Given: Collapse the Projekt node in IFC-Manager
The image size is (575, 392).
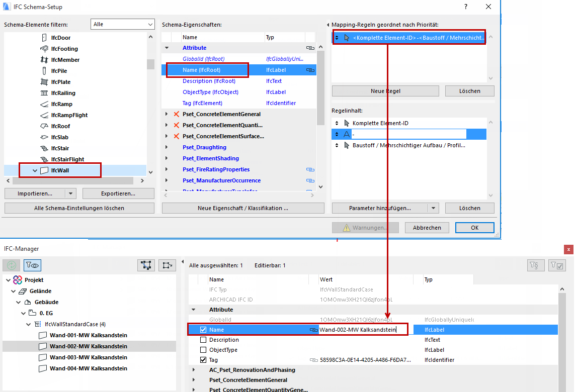Looking at the screenshot, I should (x=8, y=280).
